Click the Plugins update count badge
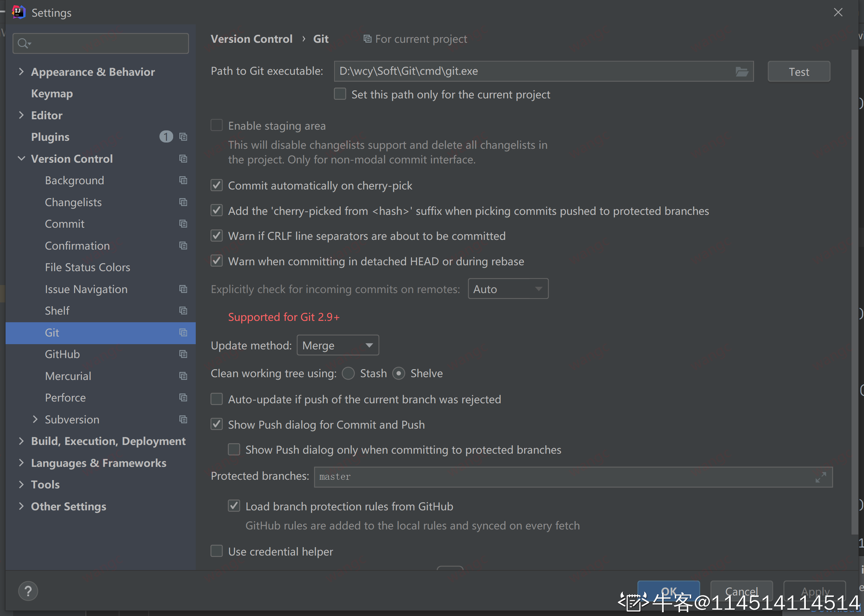The height and width of the screenshot is (616, 864). coord(166,137)
